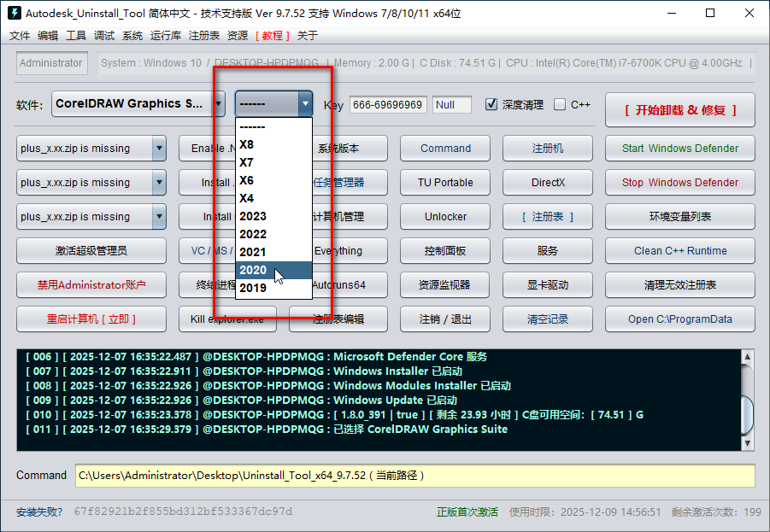The height and width of the screenshot is (532, 770).
Task: Click 禁用Administrator账户 button
Action: [91, 284]
